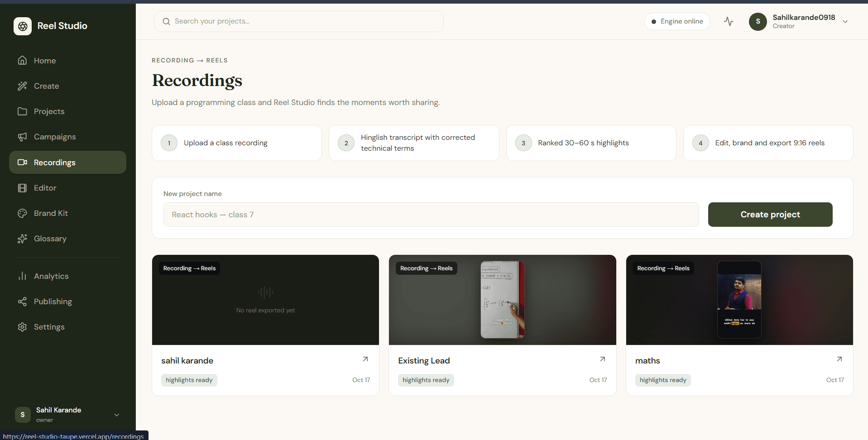
Task: Open the Create menu item
Action: (x=67, y=86)
